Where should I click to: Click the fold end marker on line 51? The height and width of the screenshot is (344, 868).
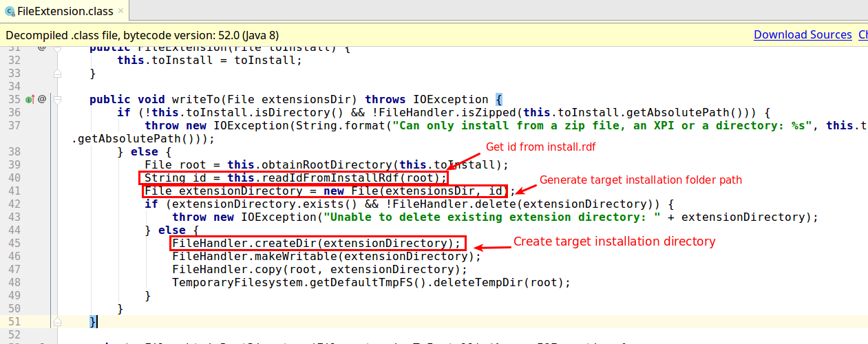click(58, 321)
